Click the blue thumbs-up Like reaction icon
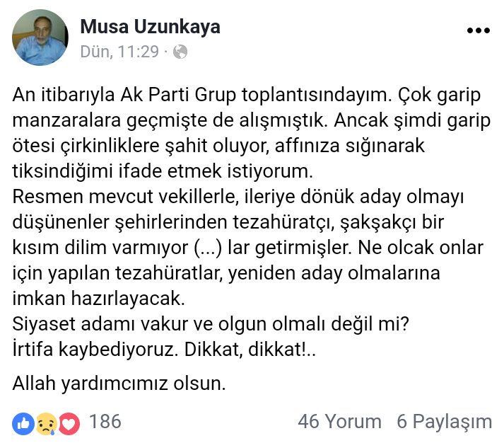Viewport: 504px width, 443px height. 23,422
